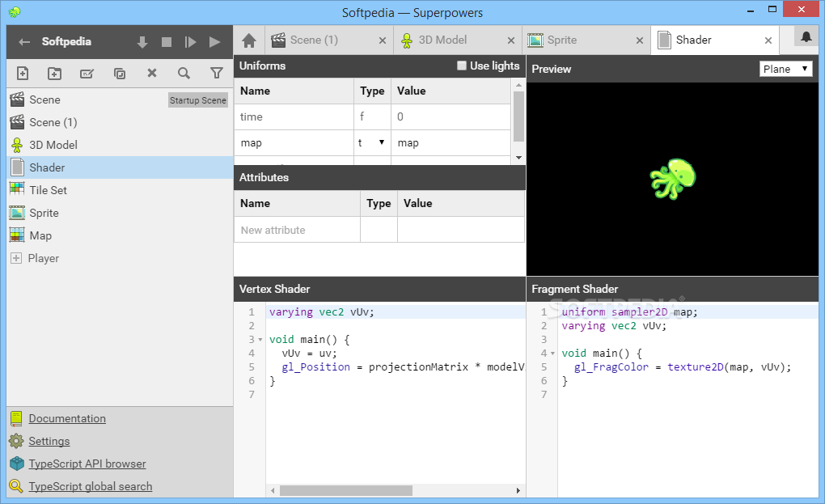The width and height of the screenshot is (825, 504).
Task: Click the Documentation book icon
Action: point(16,419)
